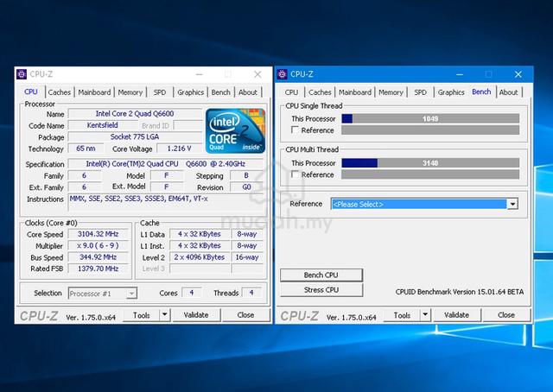Click single thread This Processor score bar

[430, 119]
